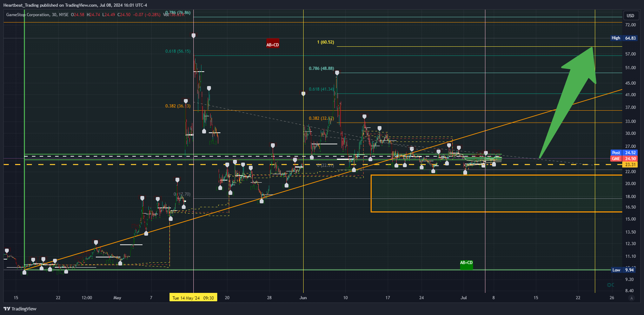The width and height of the screenshot is (644, 315).
Task: Click the 30.00 price axis label
Action: (630, 133)
